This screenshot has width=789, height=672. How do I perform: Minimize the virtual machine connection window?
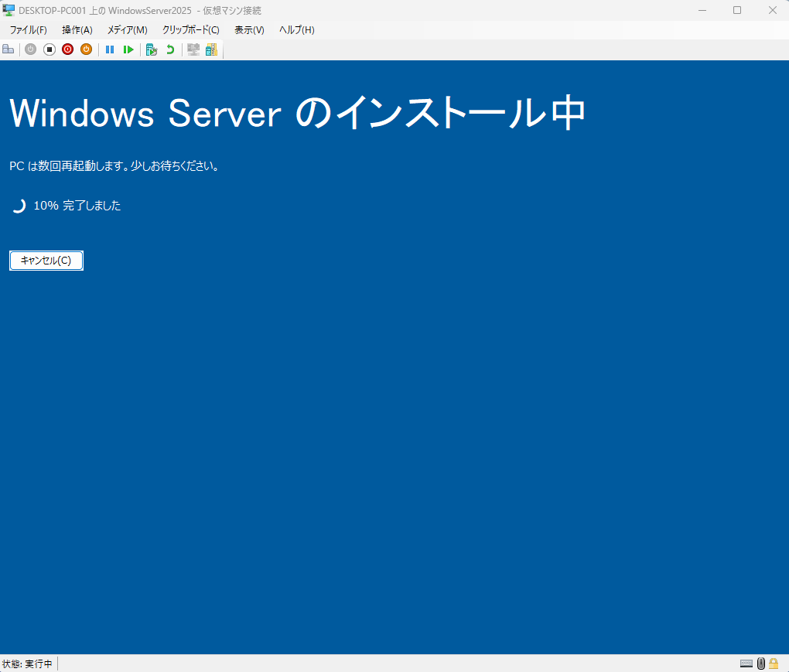click(x=702, y=10)
